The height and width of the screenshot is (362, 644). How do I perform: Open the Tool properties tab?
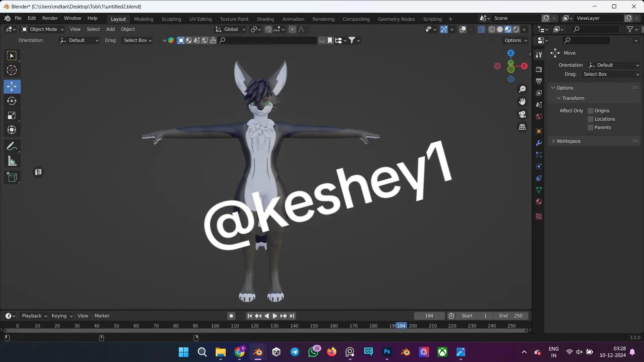[539, 55]
